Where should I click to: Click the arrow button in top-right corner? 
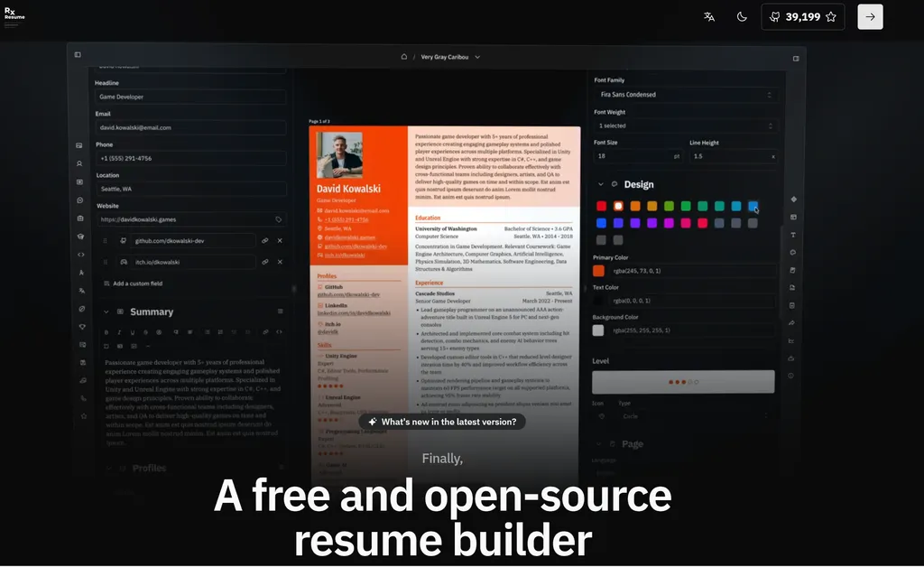(870, 17)
